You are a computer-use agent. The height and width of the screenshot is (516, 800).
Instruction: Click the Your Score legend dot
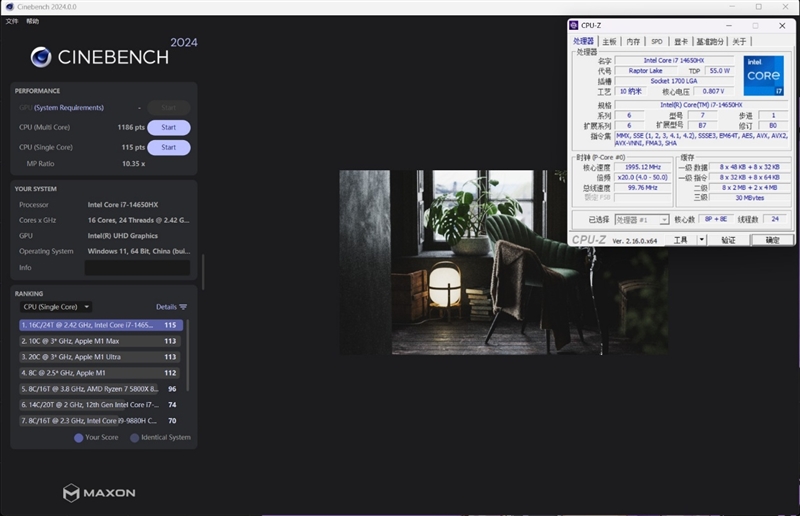pyautogui.click(x=79, y=437)
